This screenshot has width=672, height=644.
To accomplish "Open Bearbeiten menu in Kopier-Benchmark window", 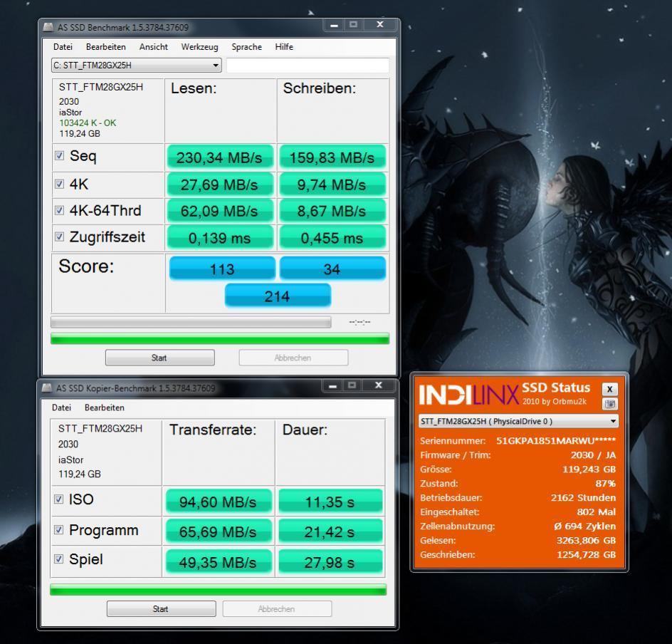I will point(105,407).
